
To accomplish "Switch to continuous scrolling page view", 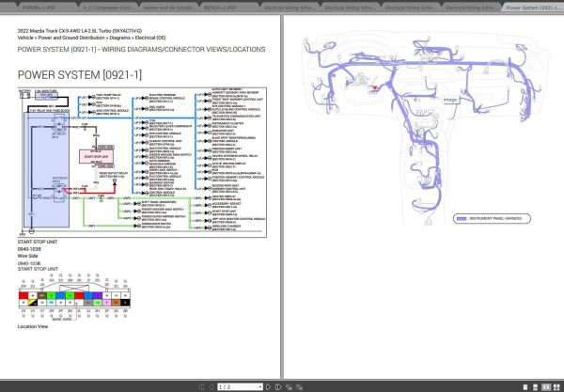I will (535, 387).
